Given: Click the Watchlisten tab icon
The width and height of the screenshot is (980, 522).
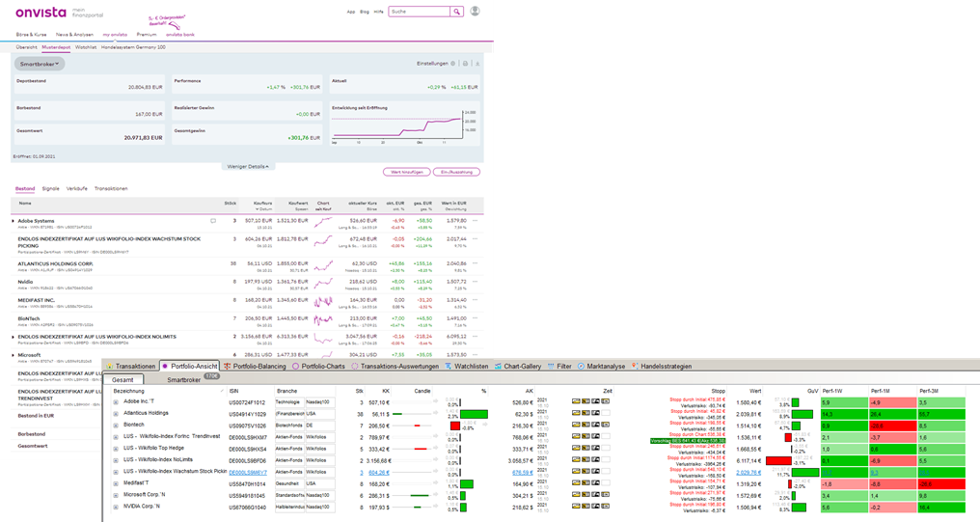Looking at the screenshot, I should click(x=449, y=367).
